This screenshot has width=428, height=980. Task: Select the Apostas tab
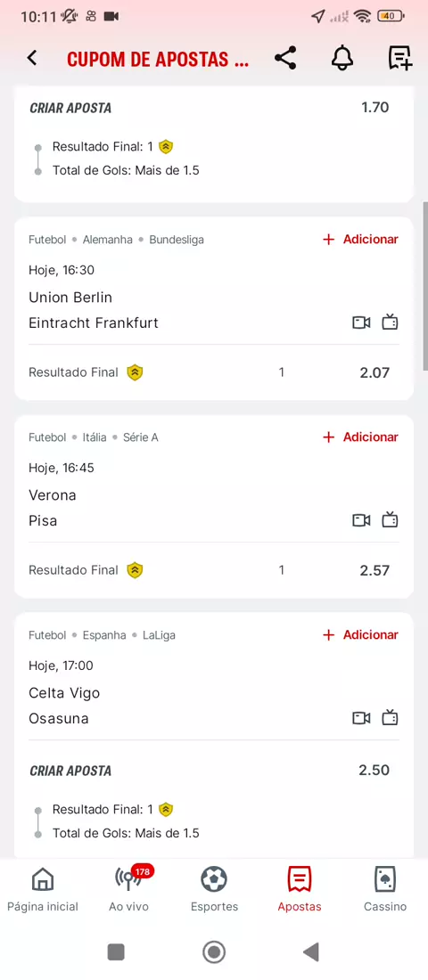(x=300, y=889)
